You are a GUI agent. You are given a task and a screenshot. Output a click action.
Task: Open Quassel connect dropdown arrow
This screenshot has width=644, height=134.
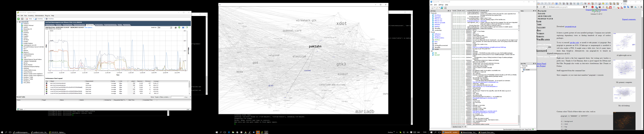click(435, 8)
